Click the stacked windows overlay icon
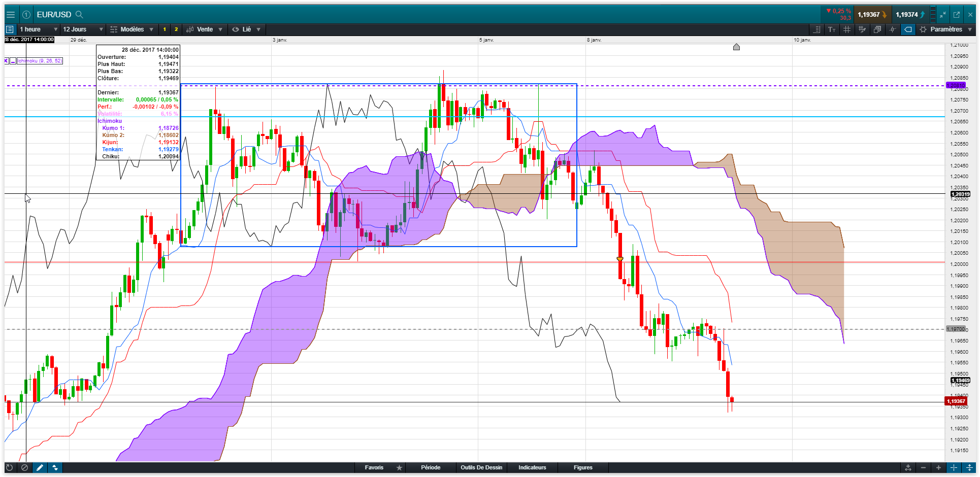 point(877,29)
